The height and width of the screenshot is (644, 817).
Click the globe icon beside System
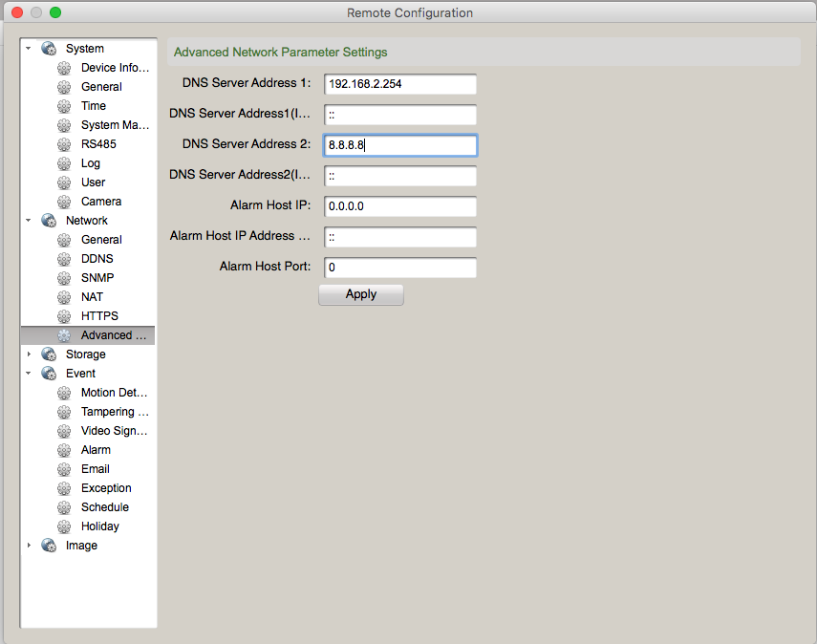click(x=49, y=49)
